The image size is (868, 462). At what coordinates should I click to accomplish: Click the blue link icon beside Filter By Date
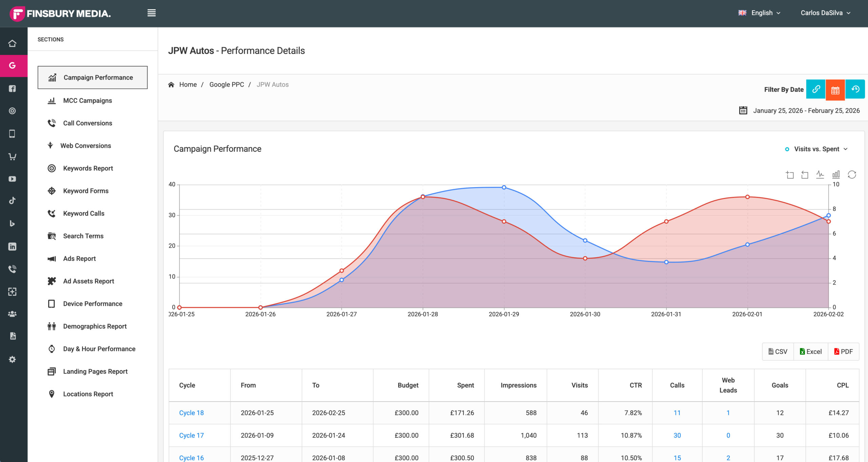click(816, 89)
